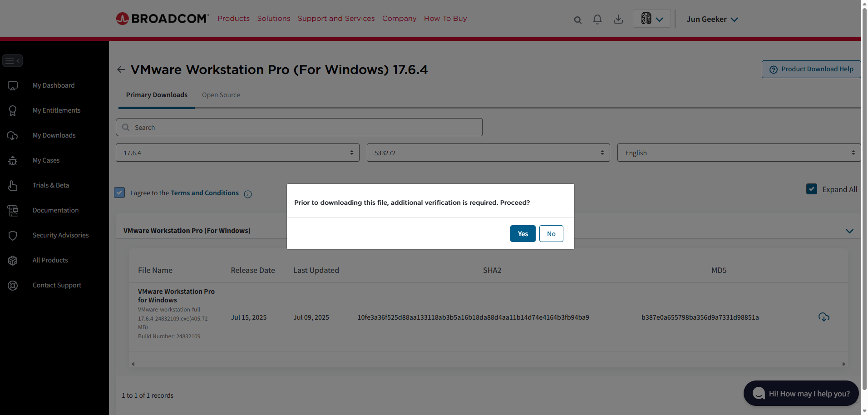Click the Jul 15, 2025 release date
The height and width of the screenshot is (415, 868).
[x=249, y=317]
